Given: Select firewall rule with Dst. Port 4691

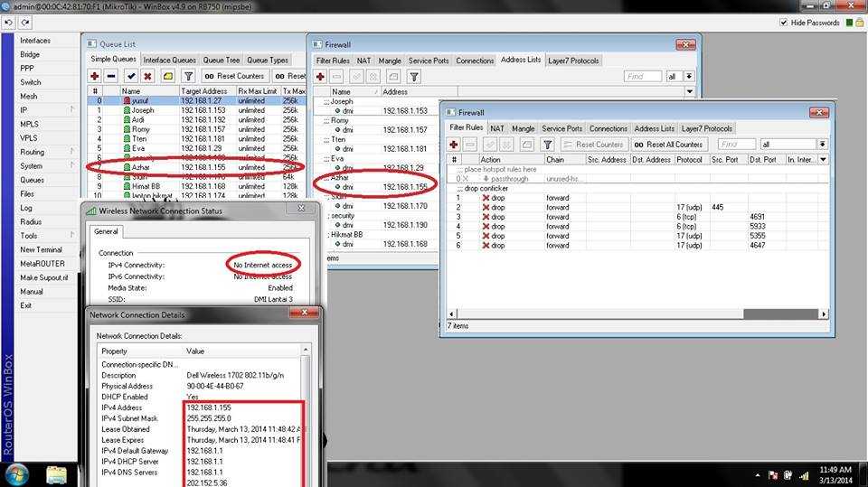Looking at the screenshot, I should pos(637,217).
